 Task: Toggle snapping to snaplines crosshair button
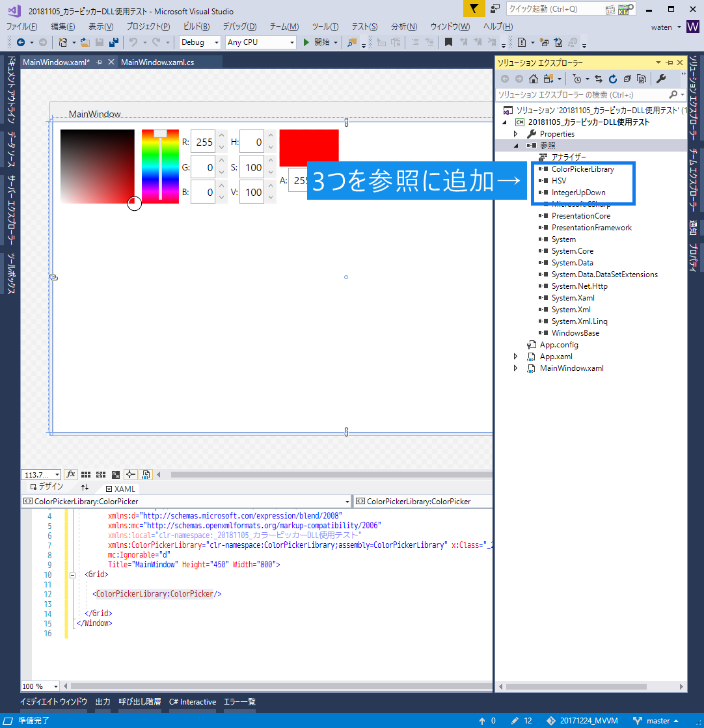(131, 474)
